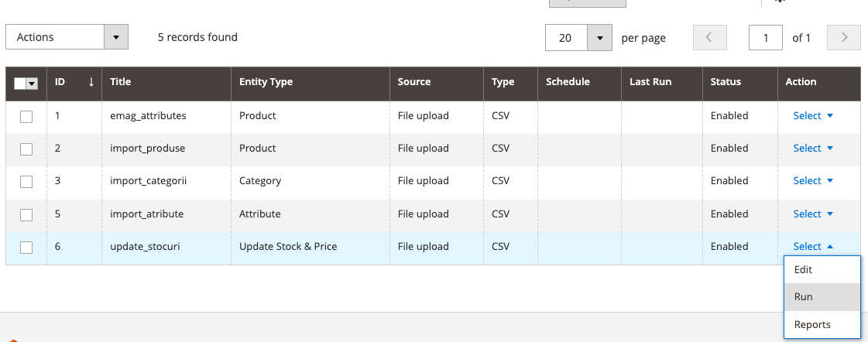Open the select-all checkbox dropdown in header
The width and height of the screenshot is (868, 342).
32,84
